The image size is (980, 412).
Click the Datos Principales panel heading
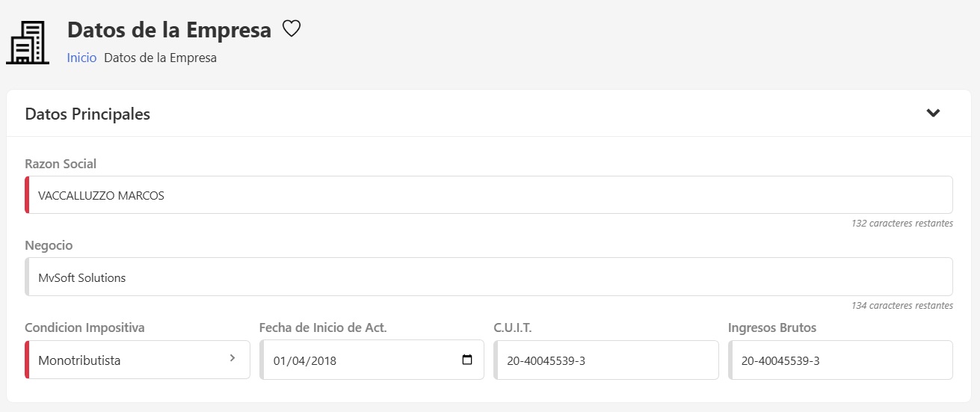[87, 114]
